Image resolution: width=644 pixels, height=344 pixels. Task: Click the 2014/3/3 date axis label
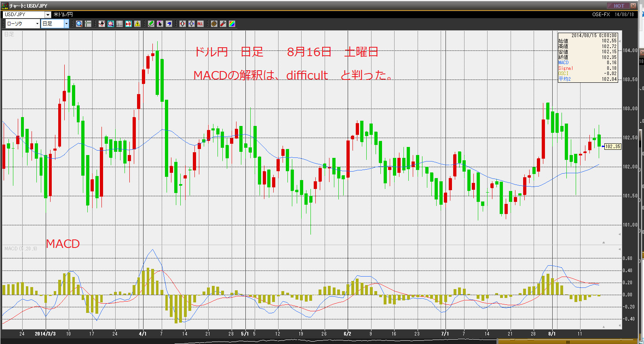(45, 334)
